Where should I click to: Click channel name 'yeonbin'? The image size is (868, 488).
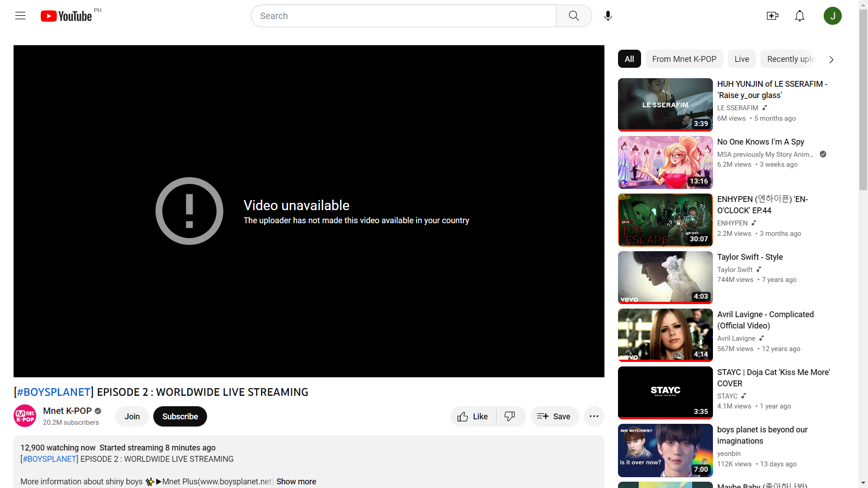point(729,454)
